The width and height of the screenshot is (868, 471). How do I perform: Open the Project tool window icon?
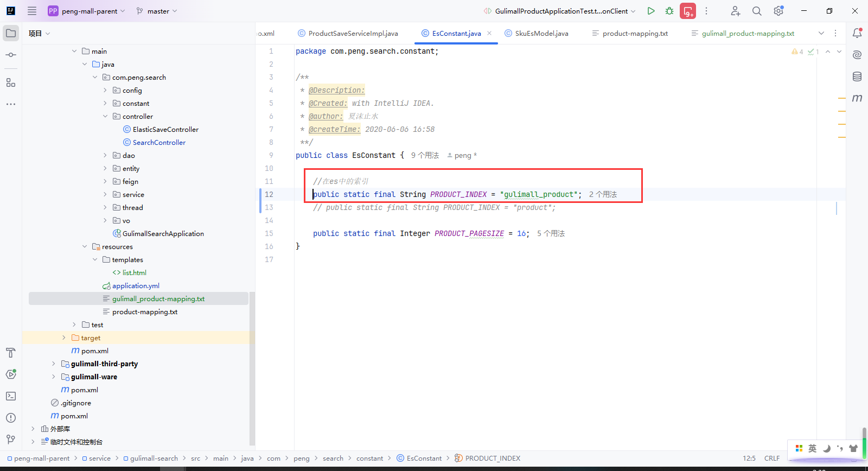click(x=11, y=33)
